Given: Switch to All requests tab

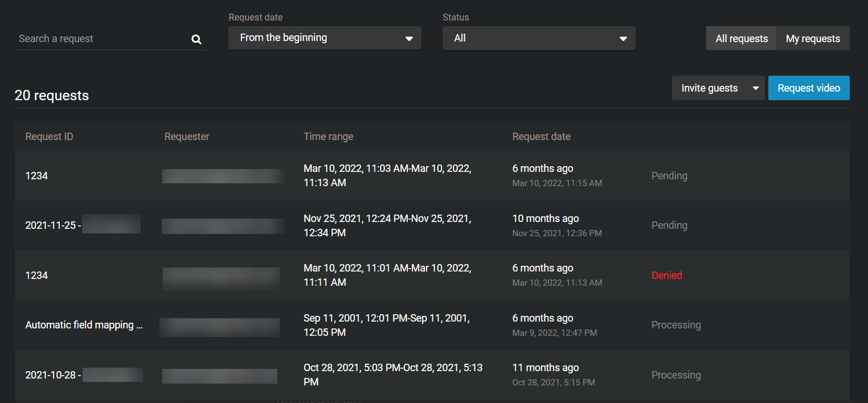Looking at the screenshot, I should pos(742,39).
